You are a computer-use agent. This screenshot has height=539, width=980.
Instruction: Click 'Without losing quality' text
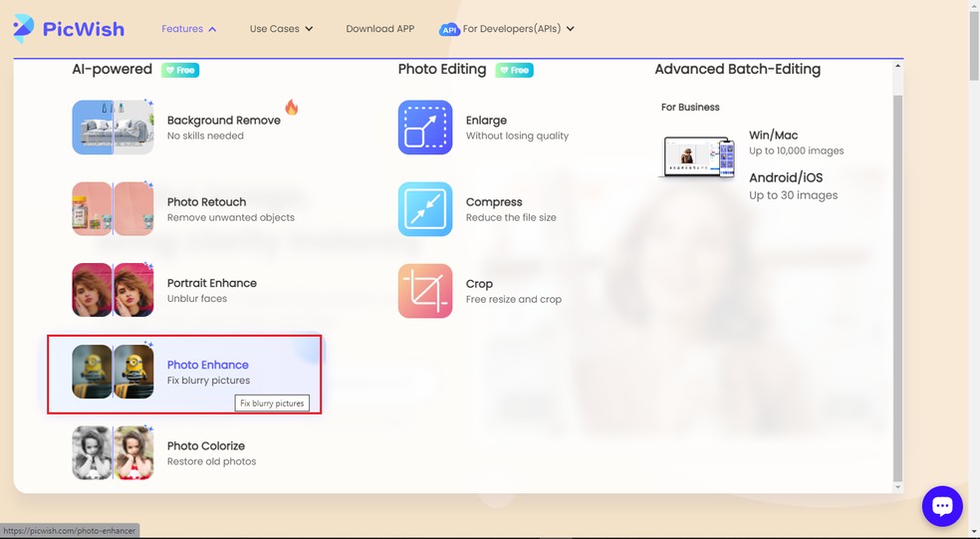517,135
